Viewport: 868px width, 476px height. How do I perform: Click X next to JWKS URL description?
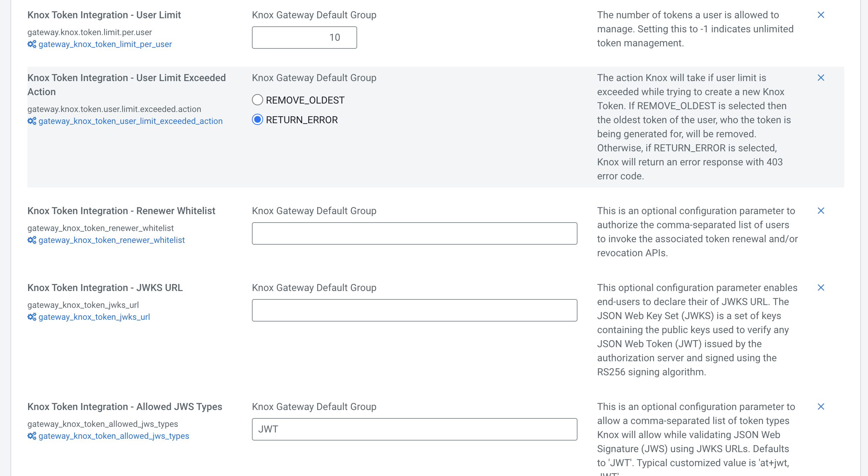coord(821,287)
